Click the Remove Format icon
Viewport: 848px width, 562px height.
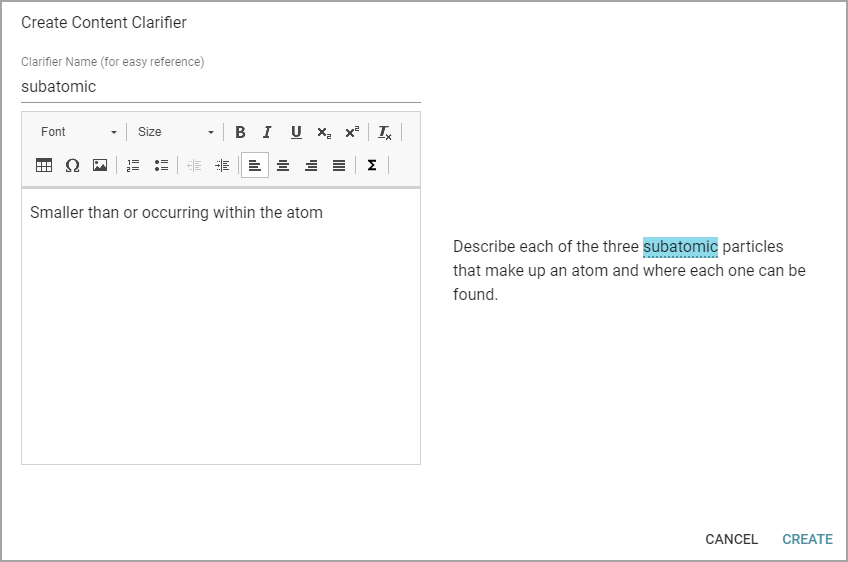[385, 132]
